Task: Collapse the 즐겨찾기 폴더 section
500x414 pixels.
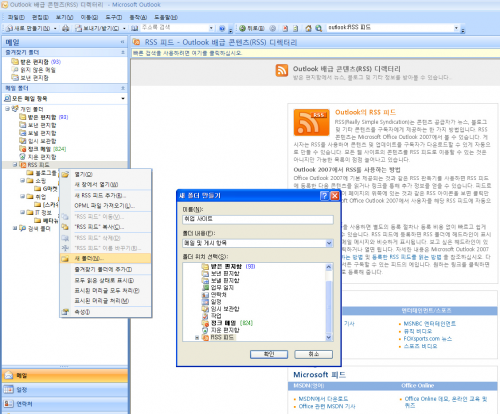Action: [x=123, y=52]
